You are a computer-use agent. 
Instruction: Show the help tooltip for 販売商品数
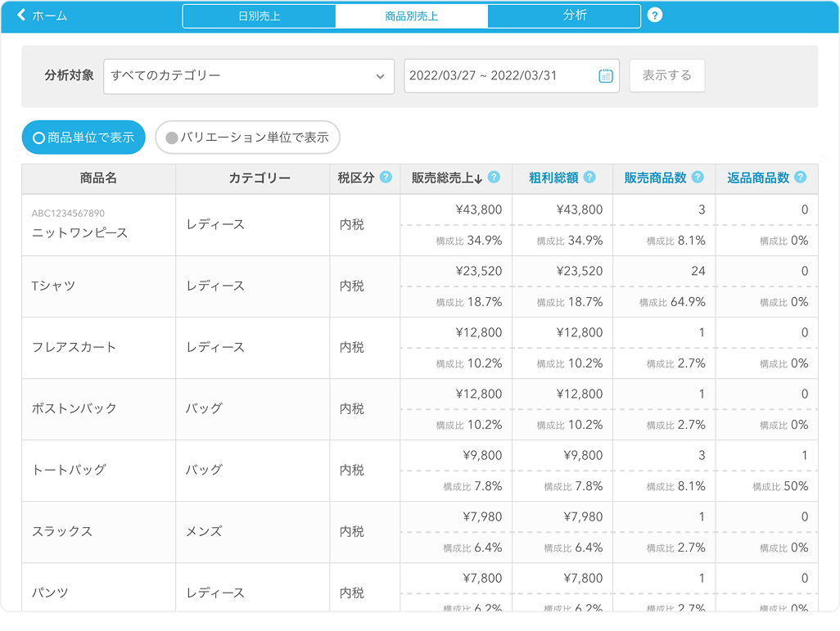pos(698,178)
